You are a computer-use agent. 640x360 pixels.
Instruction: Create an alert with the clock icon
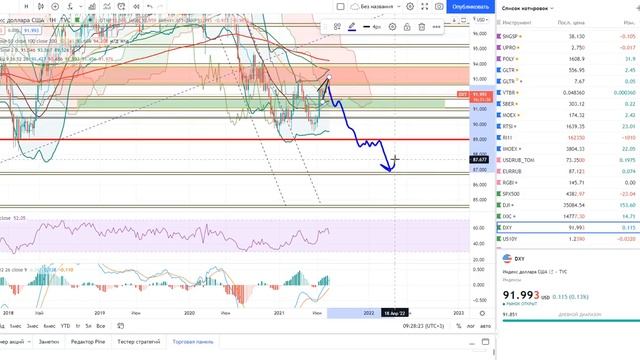point(121,7)
